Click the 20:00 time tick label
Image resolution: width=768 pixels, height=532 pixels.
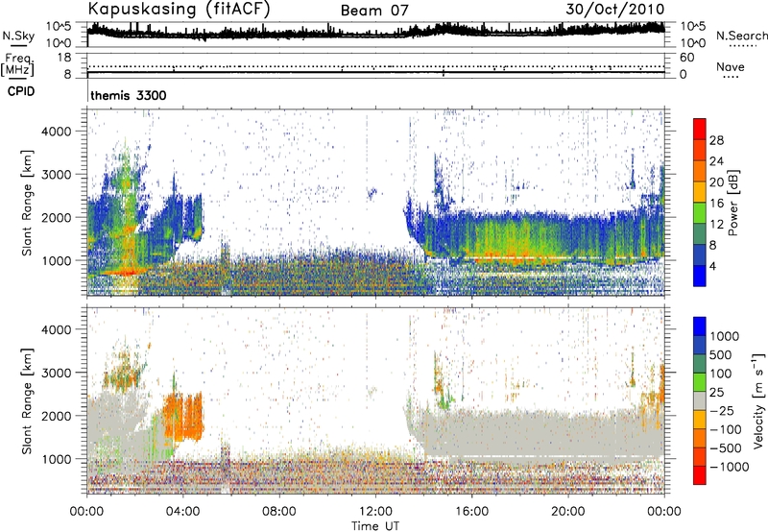[x=568, y=512]
